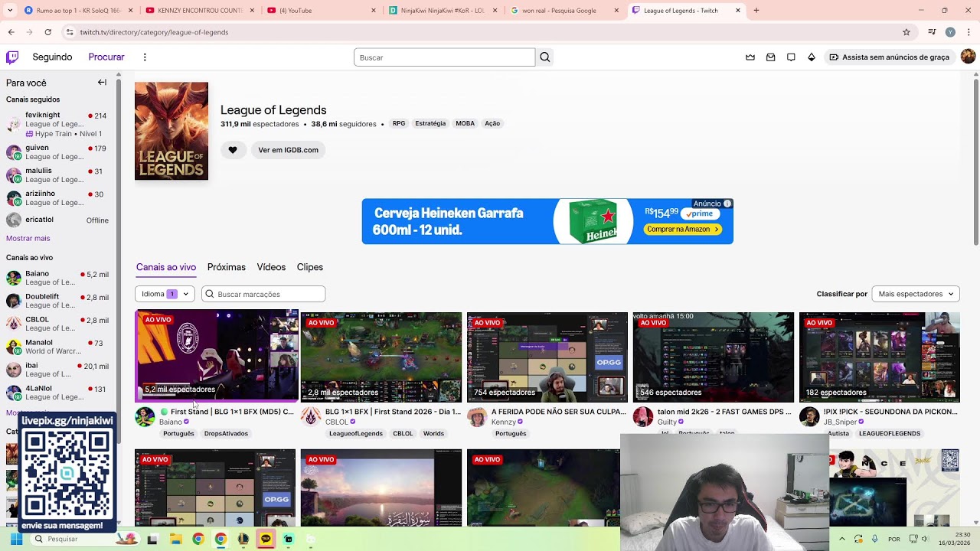Image resolution: width=980 pixels, height=551 pixels.
Task: Open Guilty's 546 espectadores stream thumbnail
Action: tap(714, 357)
